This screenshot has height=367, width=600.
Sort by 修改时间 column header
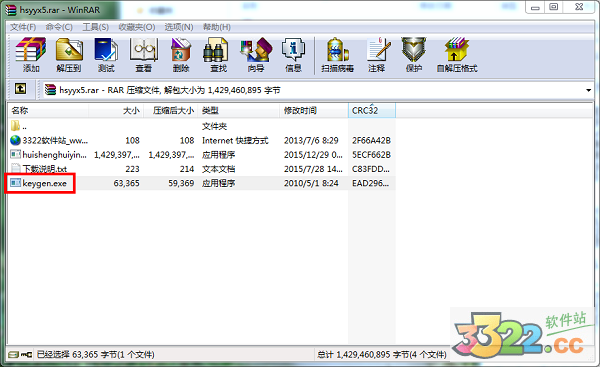(314, 111)
